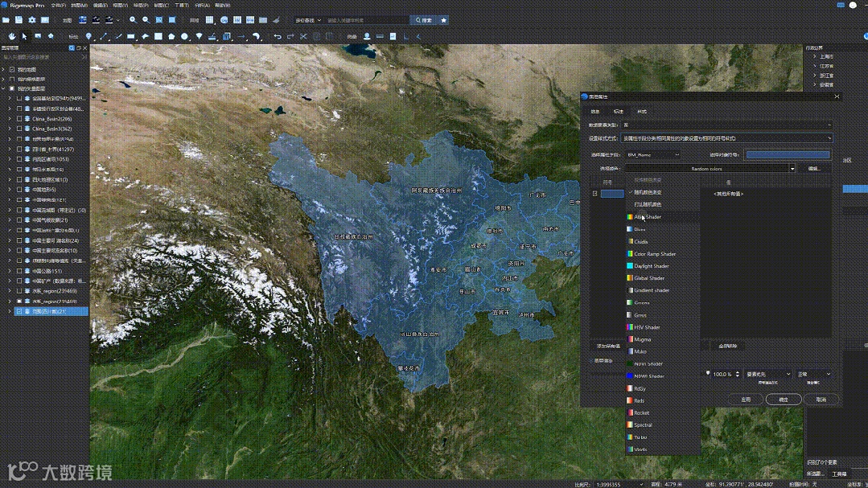Choose Atlas Shader color ramp
Viewport: 868px width, 488px height.
pos(663,217)
